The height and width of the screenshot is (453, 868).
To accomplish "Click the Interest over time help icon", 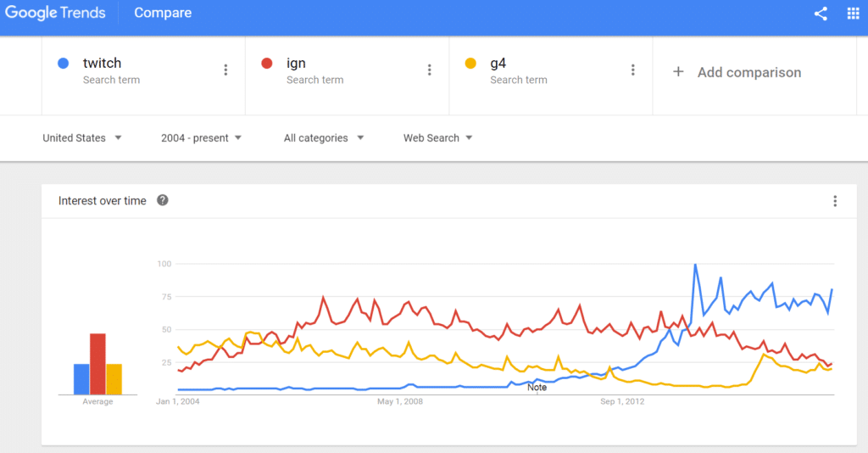I will coord(162,200).
